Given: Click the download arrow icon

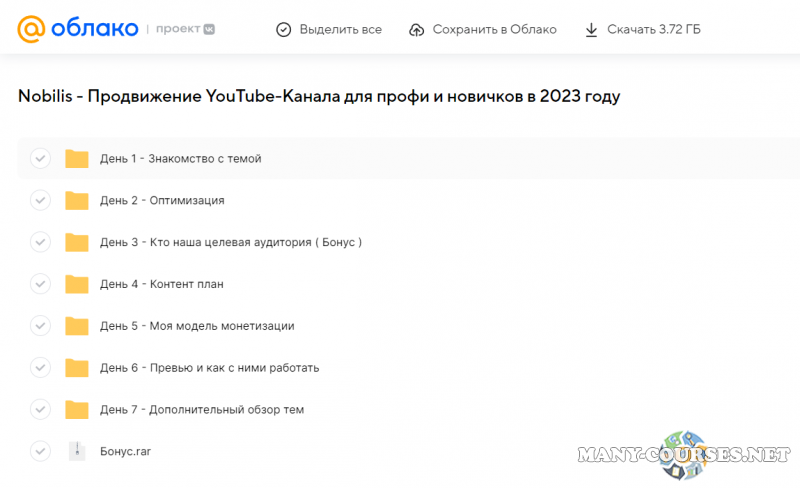Looking at the screenshot, I should [x=592, y=29].
